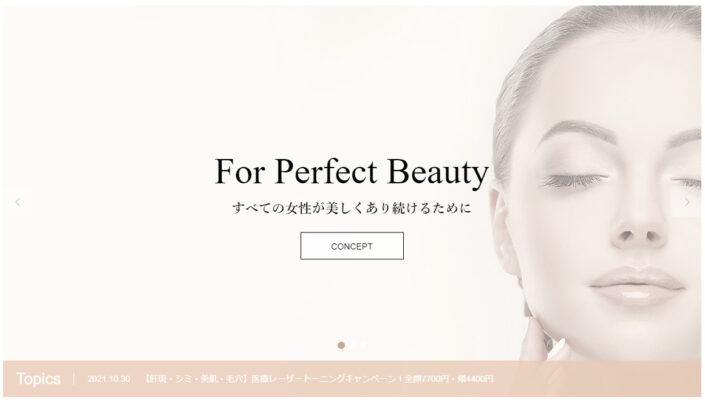Click the 2021.10.30 topic date

click(x=109, y=379)
